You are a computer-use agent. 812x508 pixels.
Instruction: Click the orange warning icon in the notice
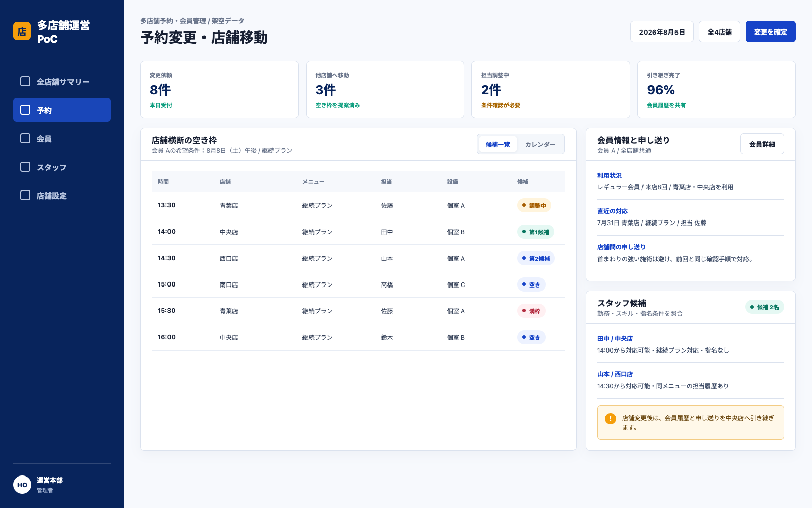pos(611,419)
